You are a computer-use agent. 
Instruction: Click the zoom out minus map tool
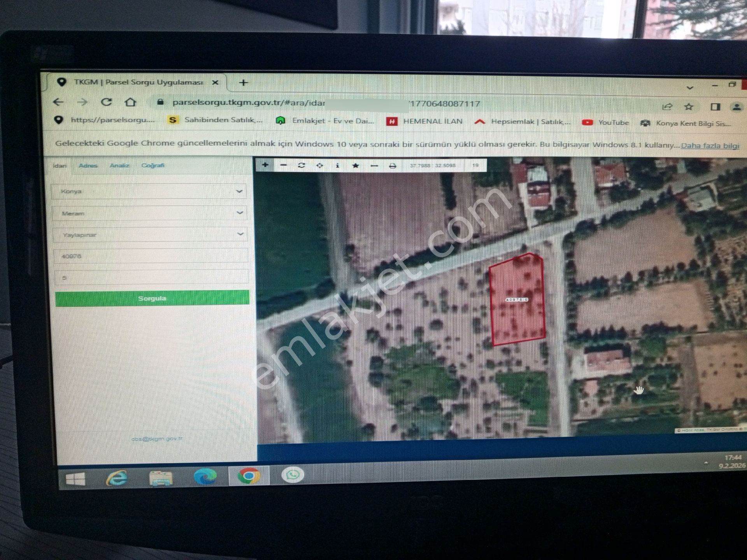tap(283, 165)
